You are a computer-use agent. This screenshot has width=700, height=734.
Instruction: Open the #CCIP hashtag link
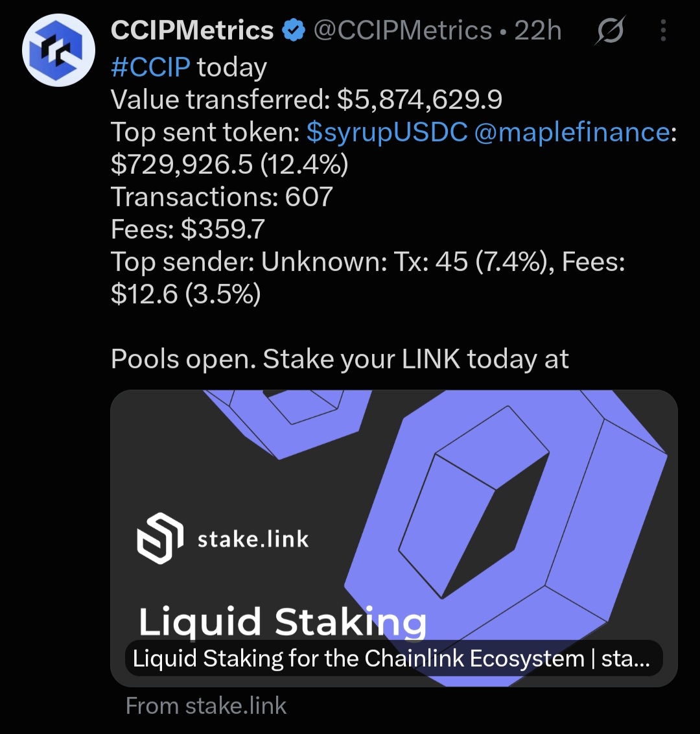(x=150, y=67)
